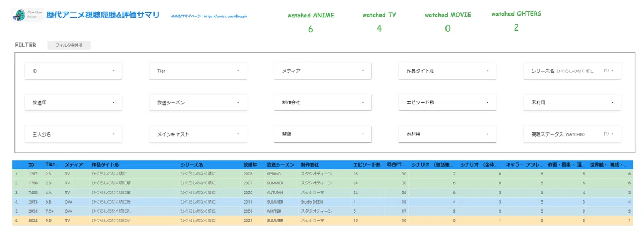Select ID cell 1758 in the table
Image resolution: width=644 pixels, height=232 pixels.
click(32, 182)
